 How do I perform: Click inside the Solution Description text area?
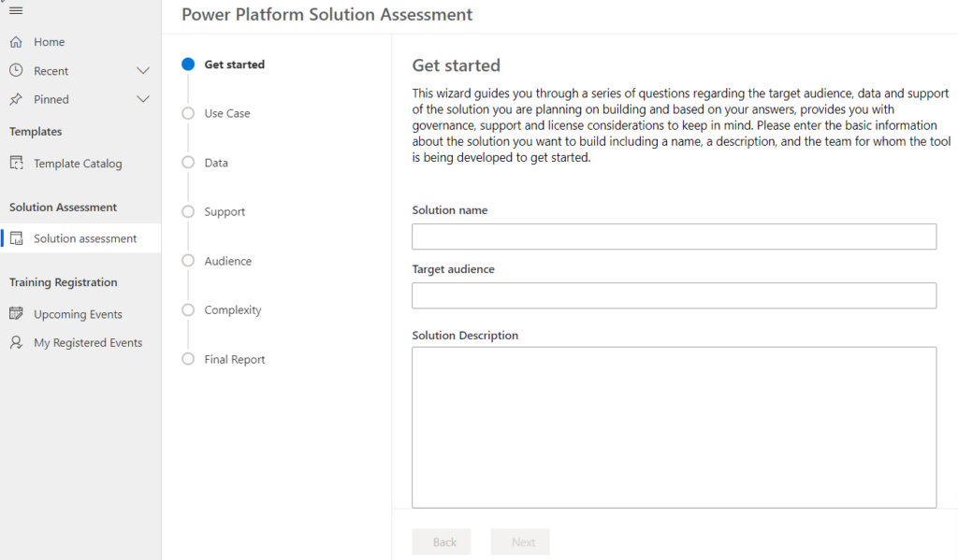(x=674, y=427)
